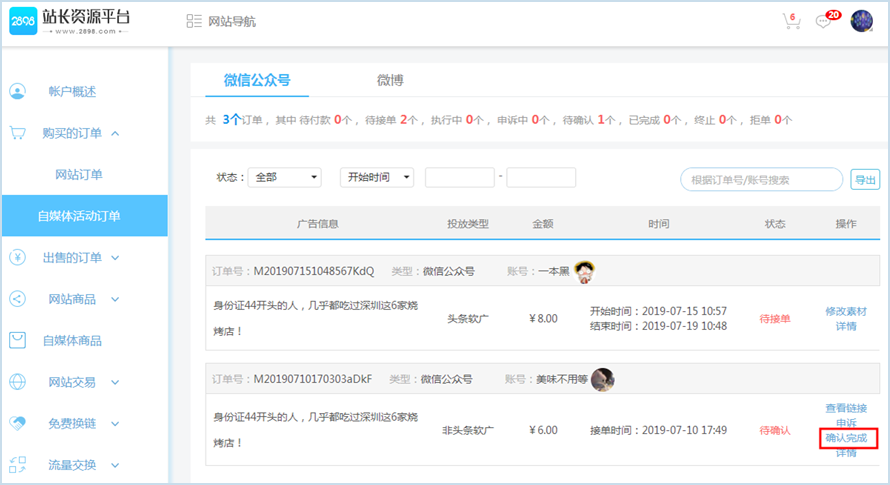
Task: Click the 帐户概述 person icon
Action: click(18, 91)
